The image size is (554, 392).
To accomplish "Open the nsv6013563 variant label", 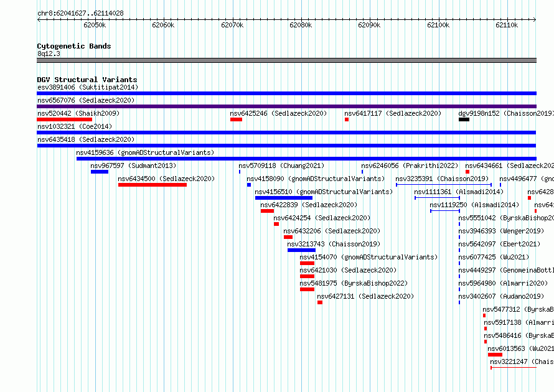I will [521, 348].
